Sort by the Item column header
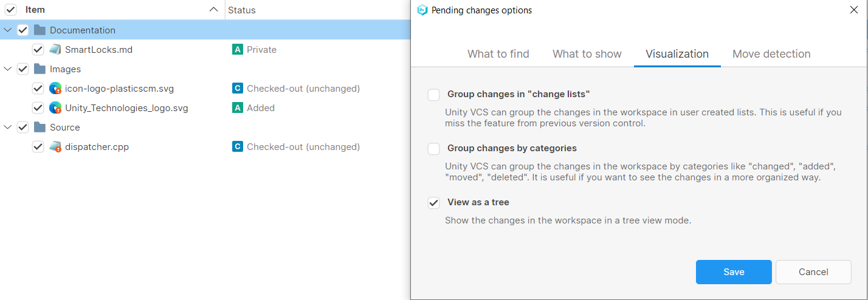The image size is (868, 300). (x=35, y=10)
